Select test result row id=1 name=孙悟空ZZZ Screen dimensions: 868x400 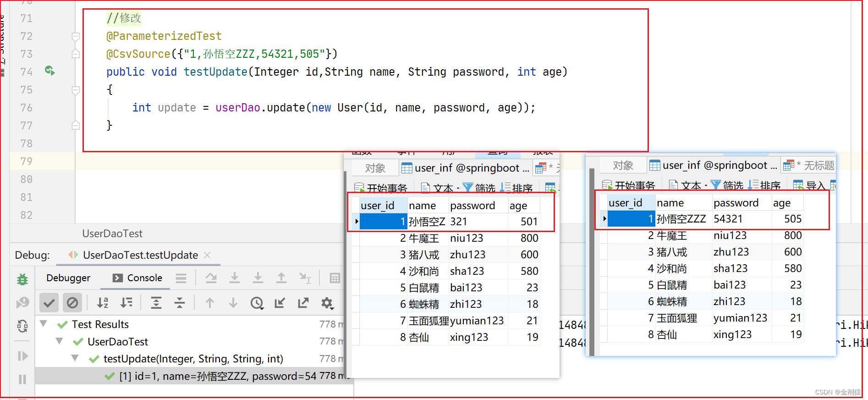tap(194, 376)
